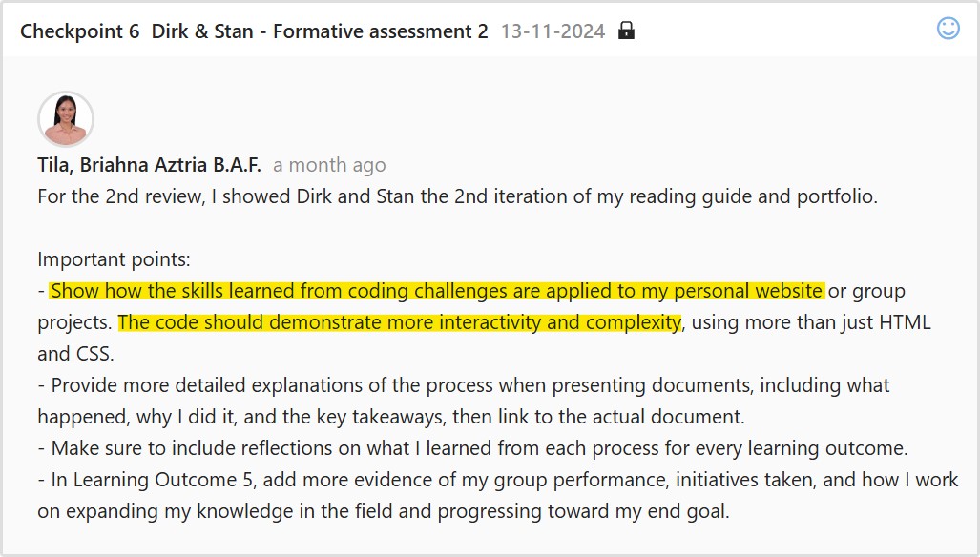
Task: Click the "using more than just HTML" text
Action: (x=810, y=322)
